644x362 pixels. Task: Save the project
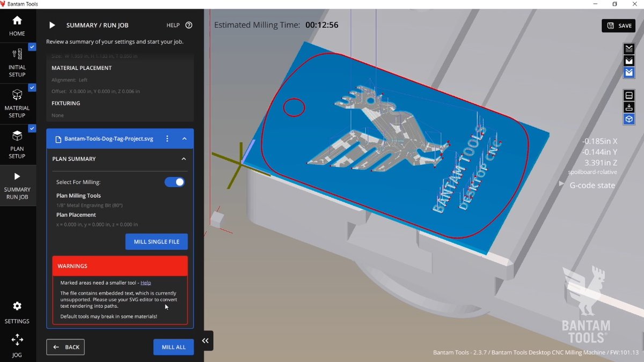619,26
